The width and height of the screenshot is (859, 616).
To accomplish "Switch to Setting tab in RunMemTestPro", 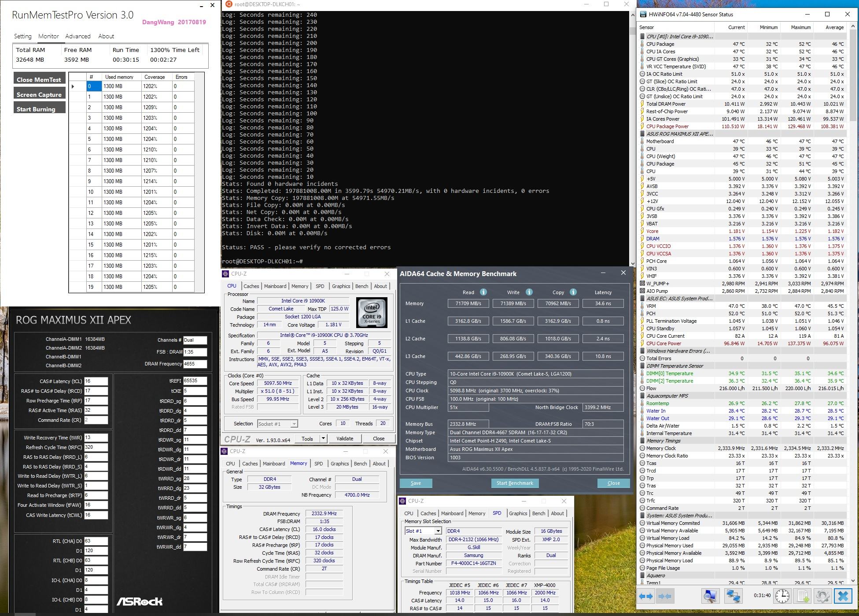I will click(x=23, y=36).
